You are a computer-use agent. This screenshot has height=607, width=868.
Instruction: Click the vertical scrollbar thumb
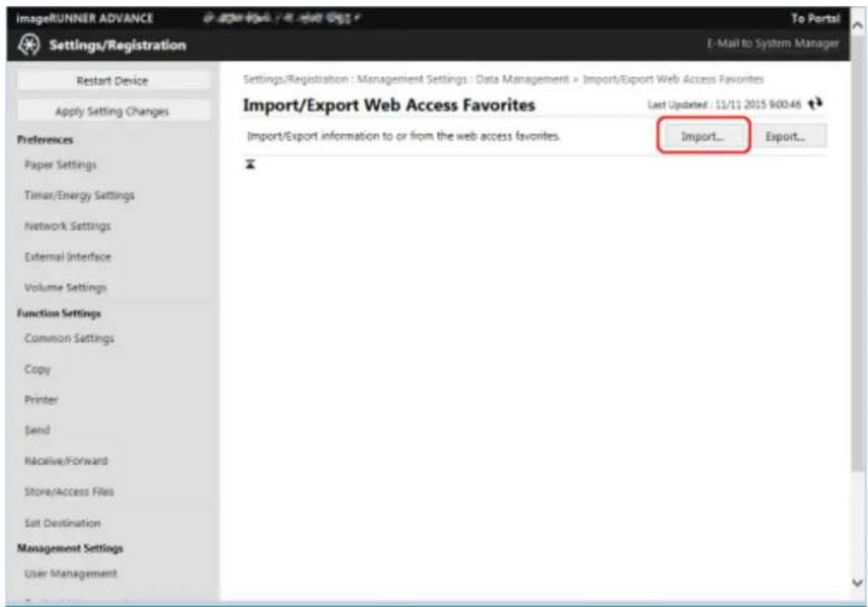point(857,254)
